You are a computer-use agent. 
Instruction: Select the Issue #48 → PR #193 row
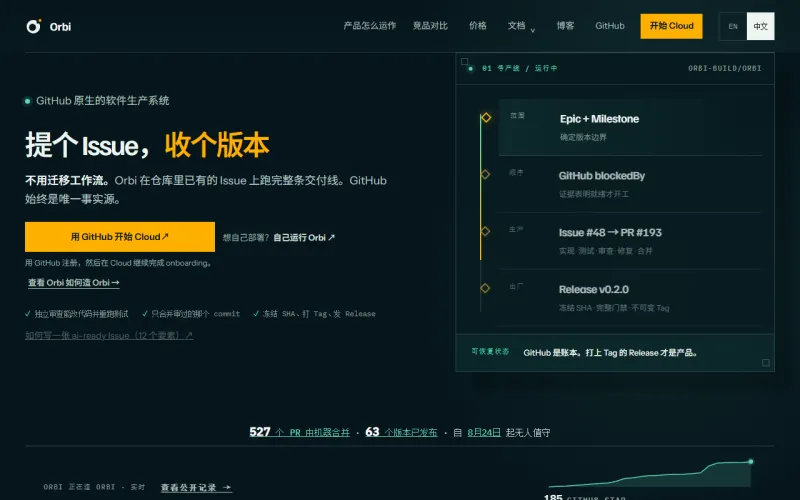coord(629,241)
